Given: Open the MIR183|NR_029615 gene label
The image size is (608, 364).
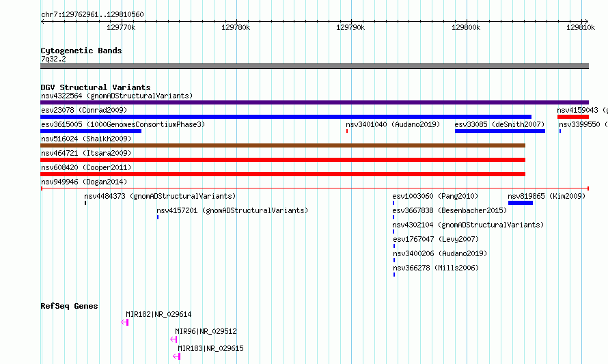Looking at the screenshot, I should (210, 348).
